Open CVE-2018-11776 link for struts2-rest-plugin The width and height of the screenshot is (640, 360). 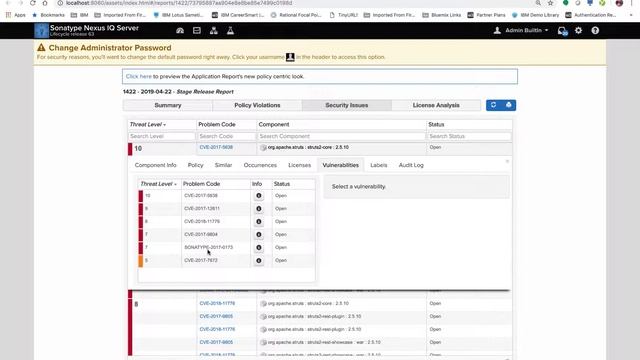(x=217, y=329)
